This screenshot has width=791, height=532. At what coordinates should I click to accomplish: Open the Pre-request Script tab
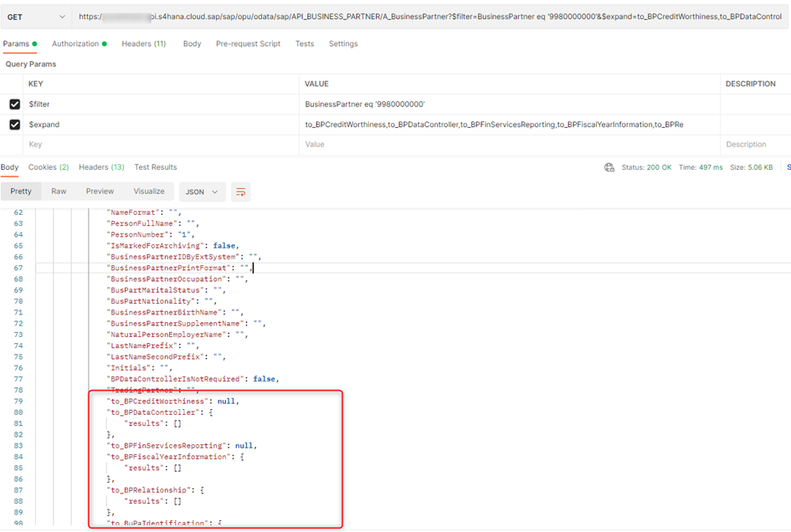(x=248, y=43)
